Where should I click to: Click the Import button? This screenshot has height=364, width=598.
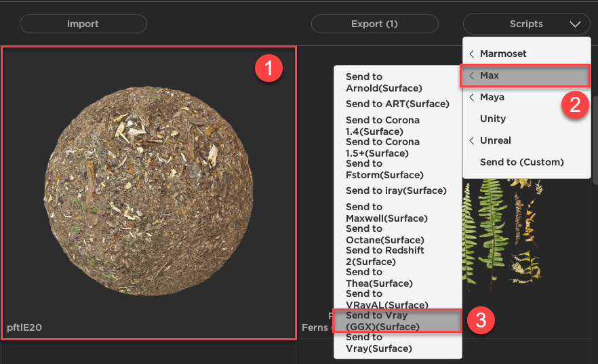[x=83, y=24]
